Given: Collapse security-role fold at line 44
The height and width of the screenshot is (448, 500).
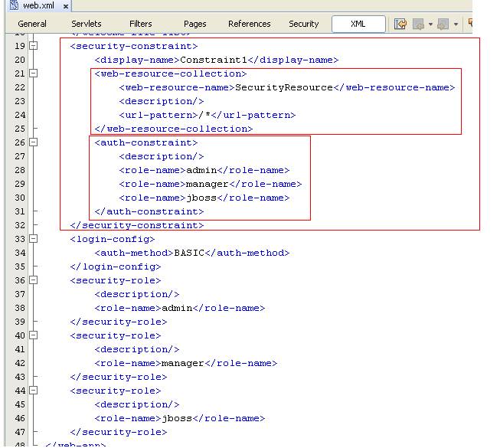Looking at the screenshot, I should 33,391.
